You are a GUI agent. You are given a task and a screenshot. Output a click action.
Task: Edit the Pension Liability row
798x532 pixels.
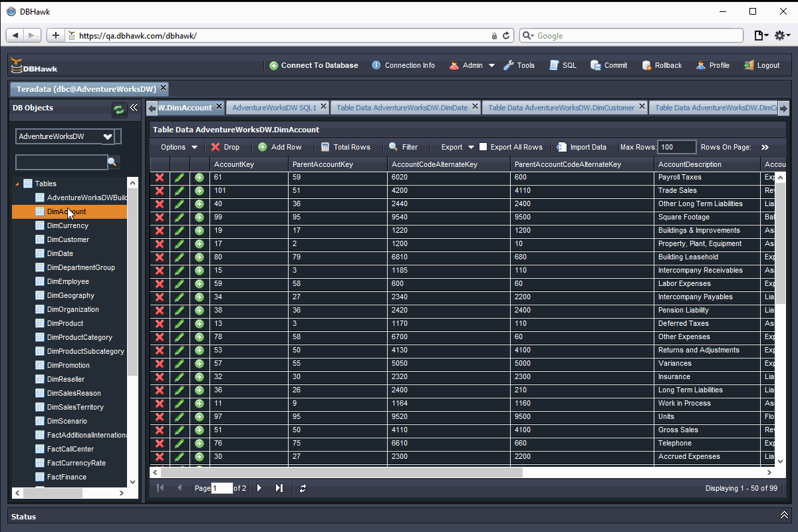(x=180, y=311)
